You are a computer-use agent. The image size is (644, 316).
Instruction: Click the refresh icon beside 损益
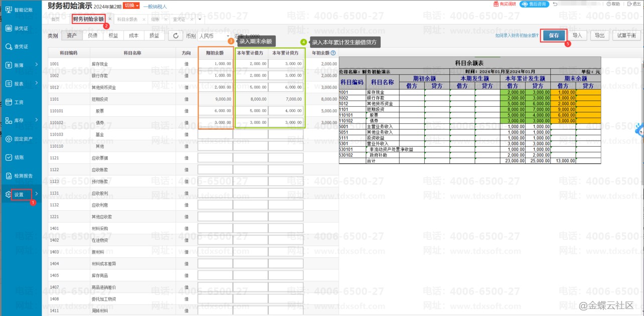176,36
